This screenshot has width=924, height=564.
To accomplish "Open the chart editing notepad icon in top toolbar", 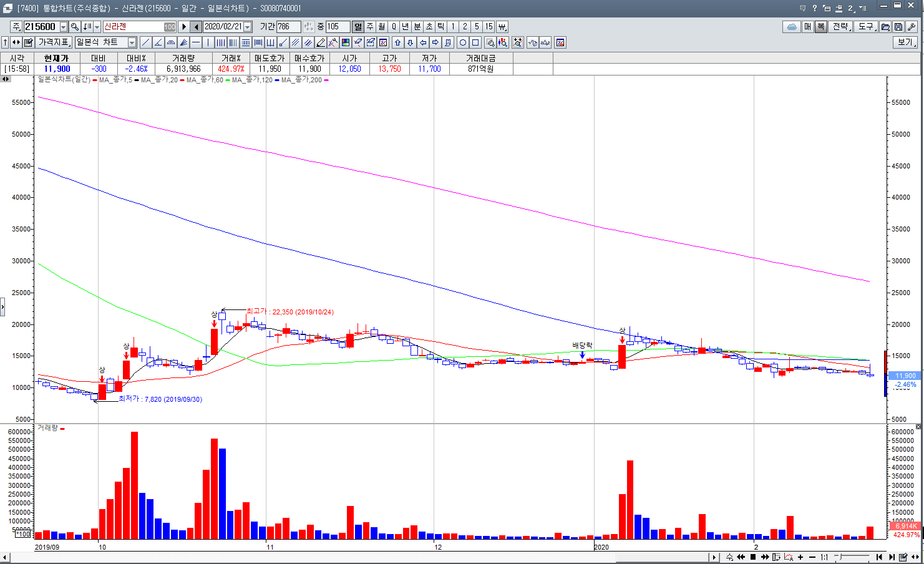I will pyautogui.click(x=28, y=42).
